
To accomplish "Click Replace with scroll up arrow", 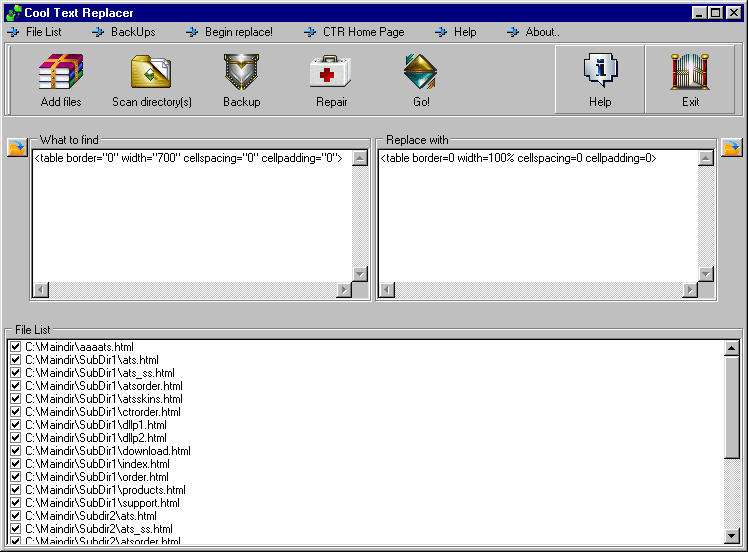I will click(x=706, y=158).
